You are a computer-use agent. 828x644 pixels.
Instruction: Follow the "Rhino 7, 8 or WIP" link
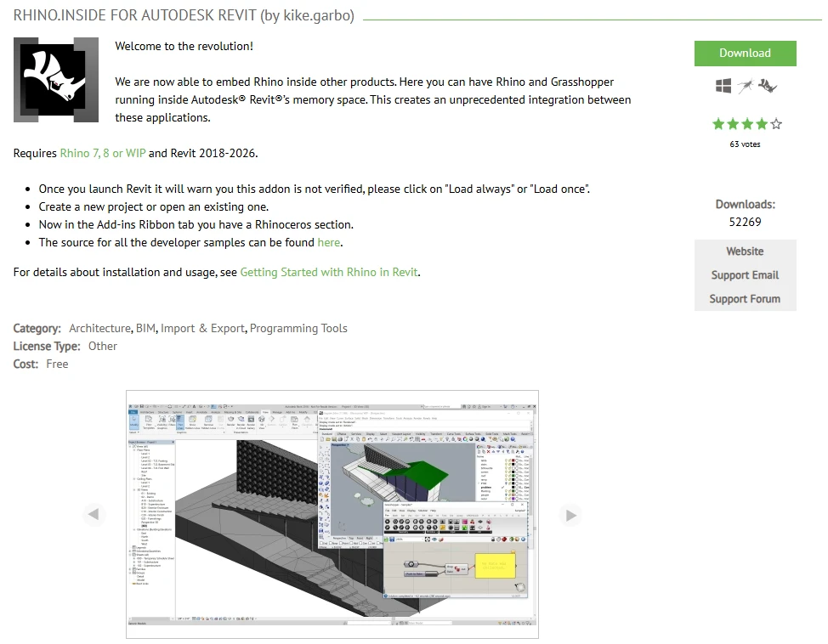point(103,153)
